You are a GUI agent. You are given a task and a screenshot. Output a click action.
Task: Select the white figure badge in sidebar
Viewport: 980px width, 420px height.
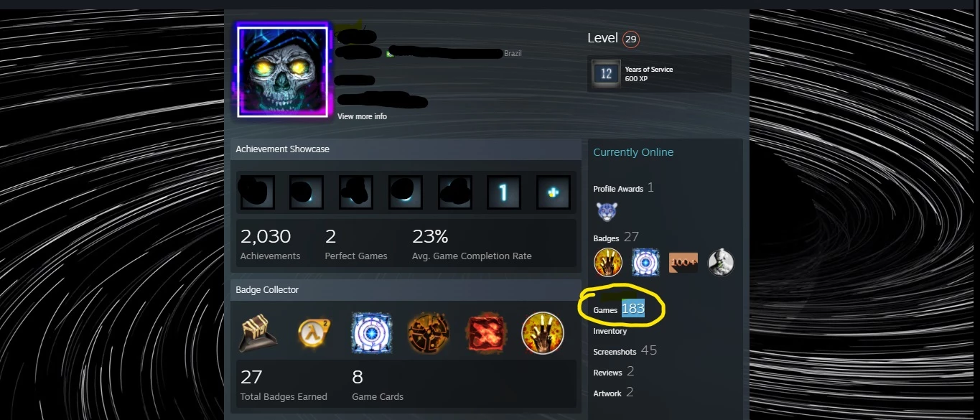pyautogui.click(x=721, y=263)
